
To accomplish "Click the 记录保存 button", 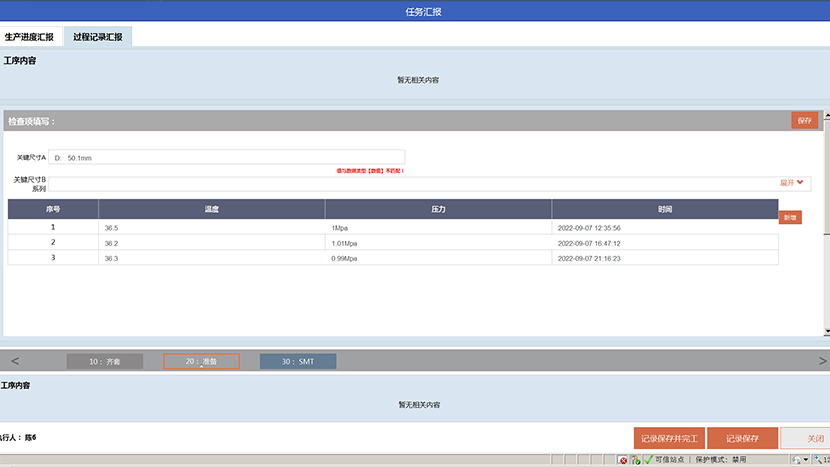I will point(741,438).
